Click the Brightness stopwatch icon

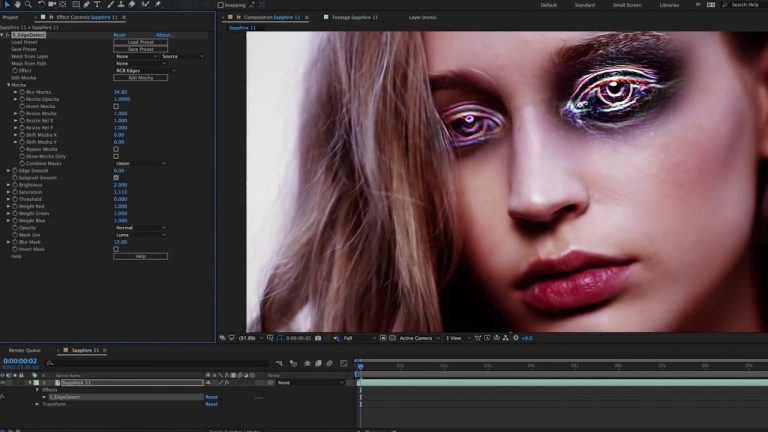click(14, 185)
